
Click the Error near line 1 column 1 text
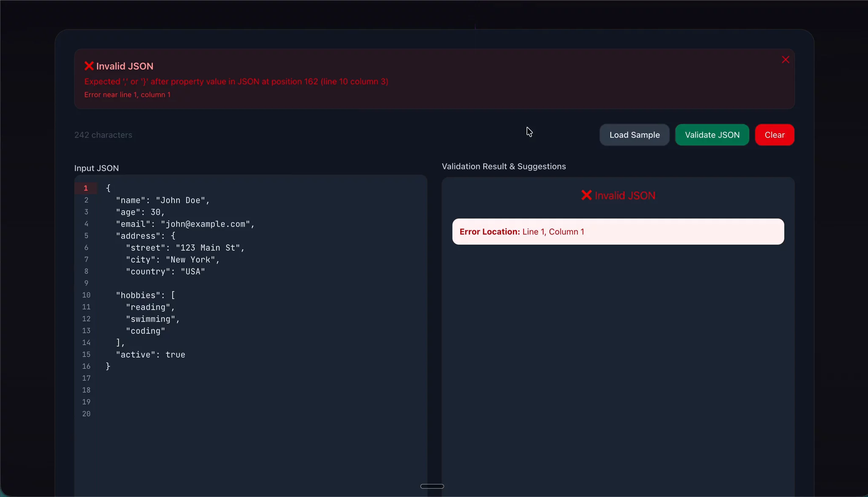click(127, 95)
